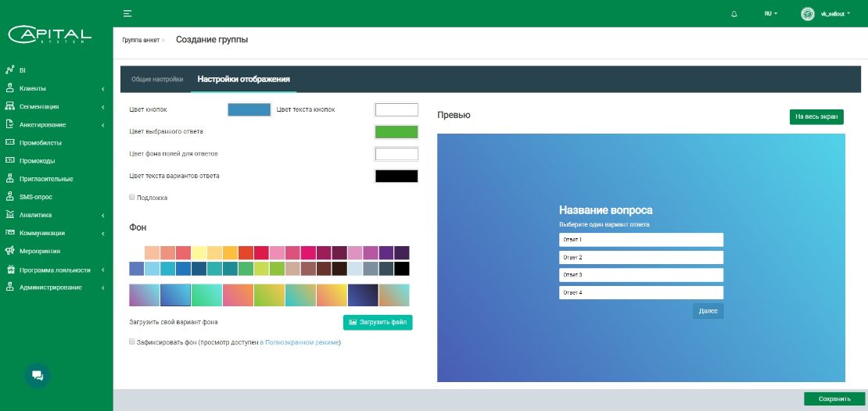868x411 pixels.
Task: Switch to Общие настройки tab
Action: (157, 79)
